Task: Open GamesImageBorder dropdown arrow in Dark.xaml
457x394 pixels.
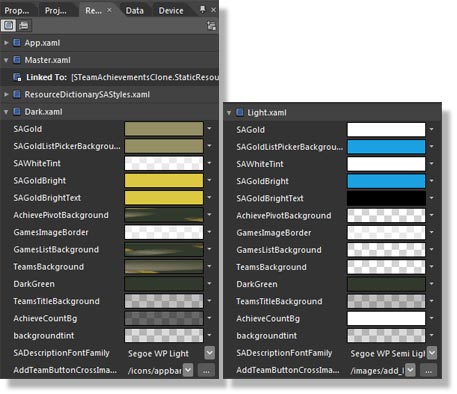Action: [x=209, y=232]
